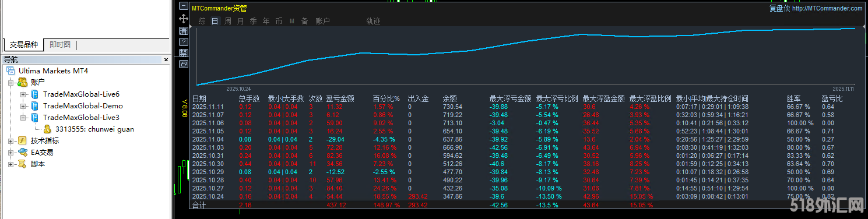This screenshot has height=219, width=868.
Task: Select the 年 yearly period tab
Action: [x=266, y=21]
